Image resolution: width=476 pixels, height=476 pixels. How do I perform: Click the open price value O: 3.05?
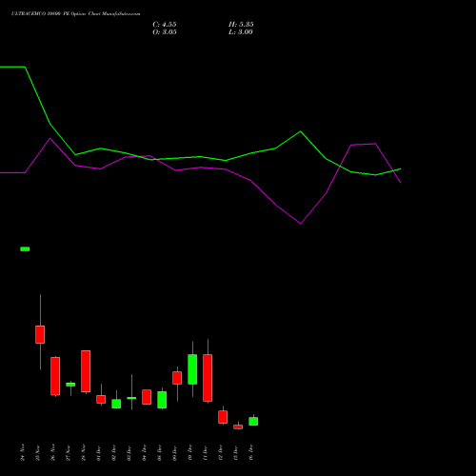[x=165, y=32]
